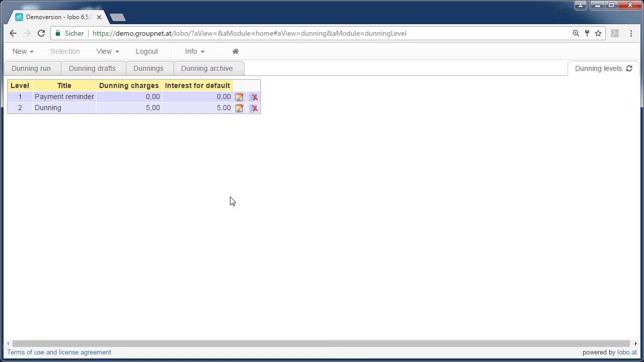Click the horizontal scrollbar right arrow
The height and width of the screenshot is (362, 644).
pos(635,343)
